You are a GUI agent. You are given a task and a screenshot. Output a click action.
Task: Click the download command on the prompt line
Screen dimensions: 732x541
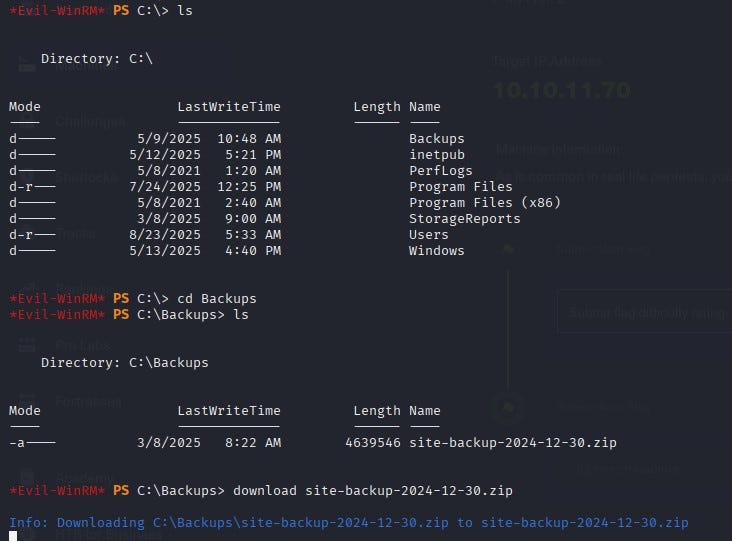[372, 491]
